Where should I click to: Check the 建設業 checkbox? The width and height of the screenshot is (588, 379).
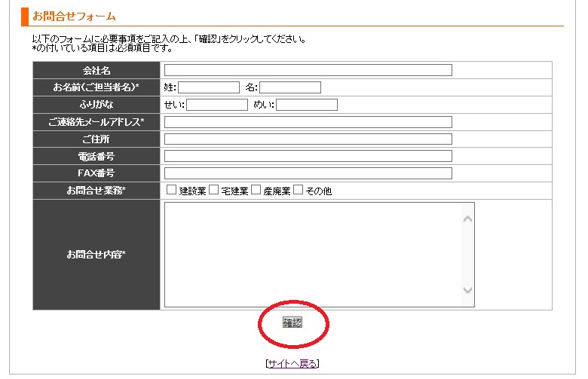(171, 190)
